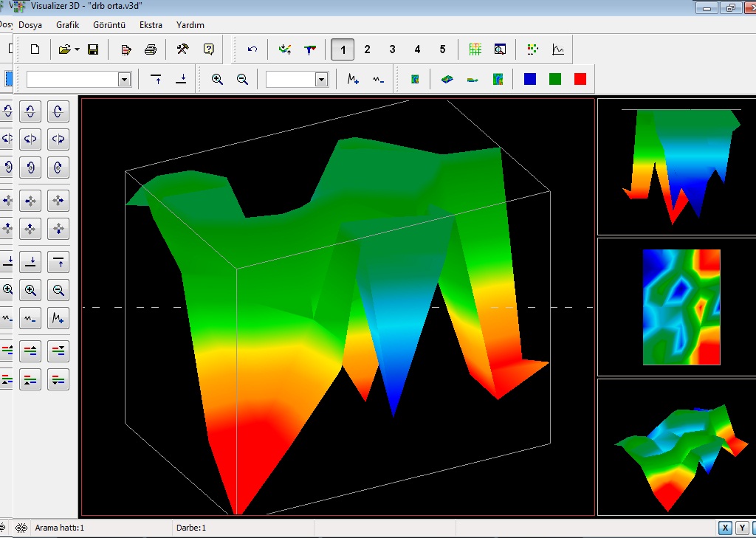Click the zoom out magnifier in top toolbar
The width and height of the screenshot is (756, 538).
[x=242, y=79]
